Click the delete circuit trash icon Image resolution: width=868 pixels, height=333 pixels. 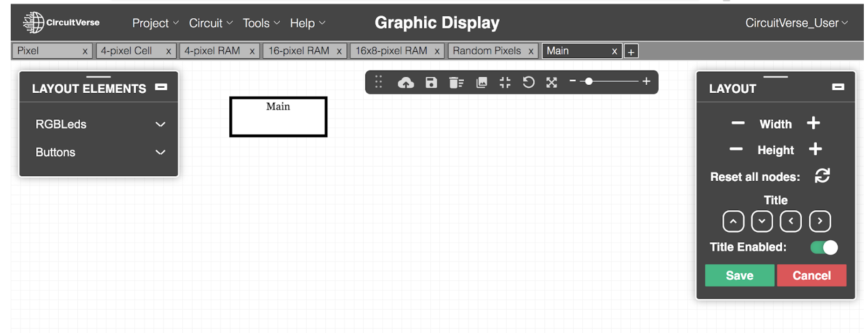click(x=456, y=83)
